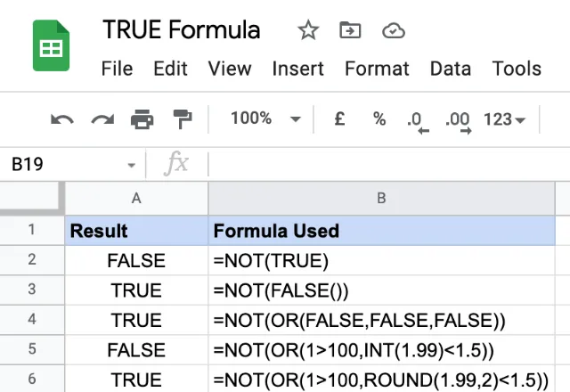Select the paint format tool

(182, 119)
